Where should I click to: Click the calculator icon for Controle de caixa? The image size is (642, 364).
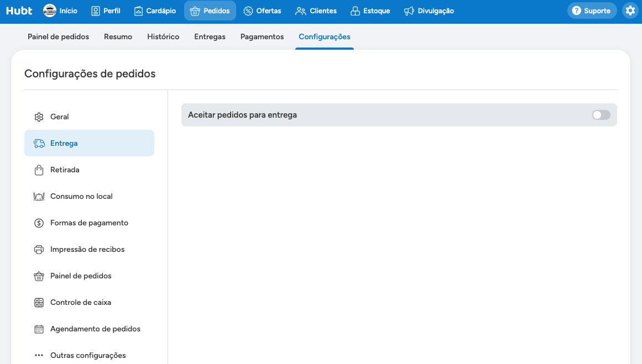(x=39, y=303)
